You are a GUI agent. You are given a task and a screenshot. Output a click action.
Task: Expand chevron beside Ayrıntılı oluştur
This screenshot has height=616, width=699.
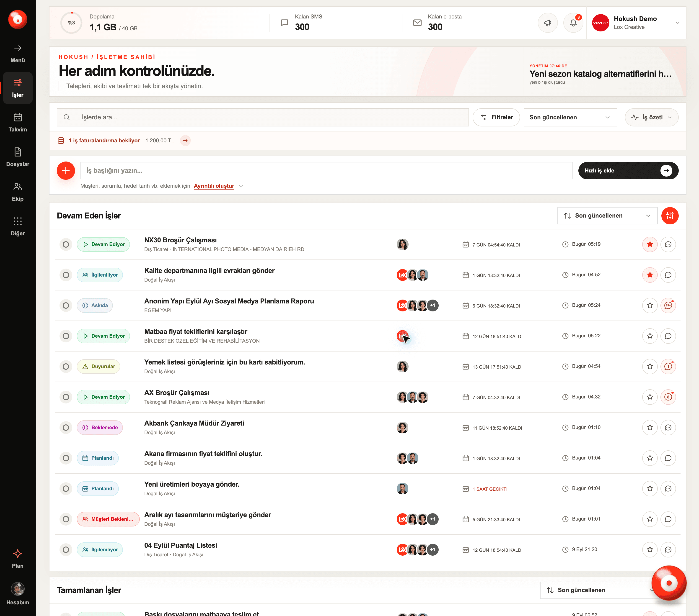point(241,186)
